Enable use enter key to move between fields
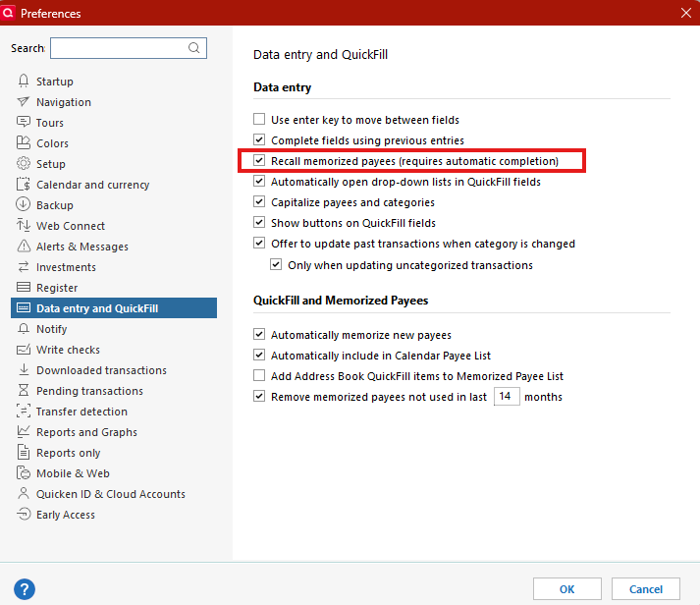Viewport: 700px width, 605px height. click(259, 119)
